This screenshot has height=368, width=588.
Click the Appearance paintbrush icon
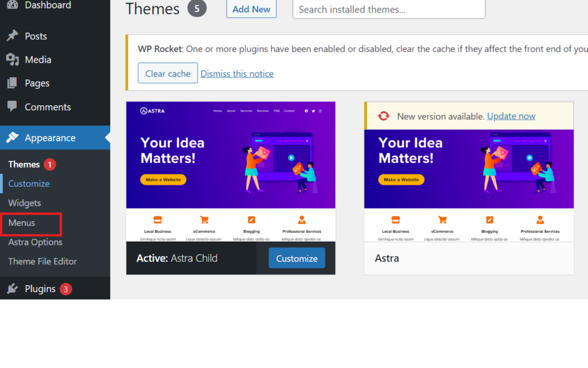pos(12,138)
